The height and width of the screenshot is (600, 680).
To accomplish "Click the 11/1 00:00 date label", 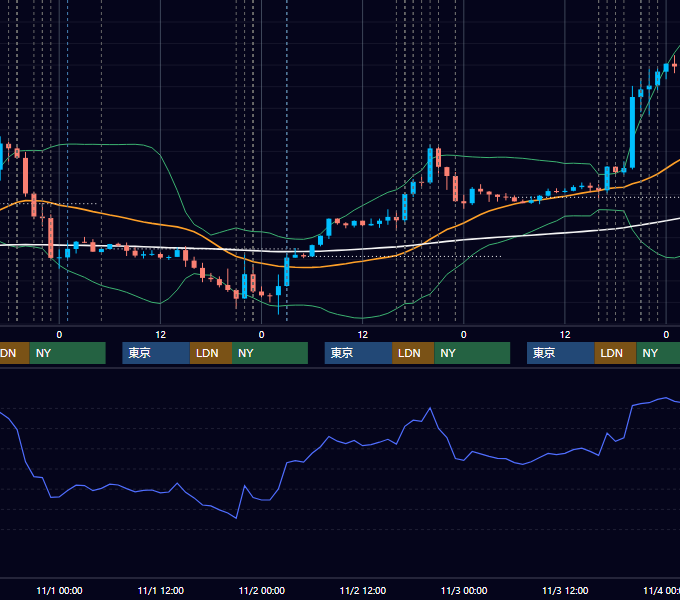I will [59, 590].
